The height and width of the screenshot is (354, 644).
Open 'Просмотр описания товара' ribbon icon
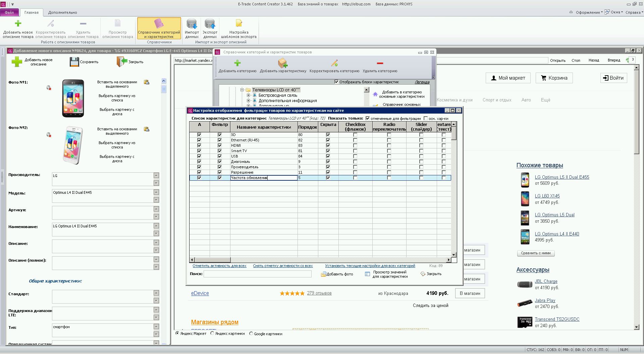[118, 23]
